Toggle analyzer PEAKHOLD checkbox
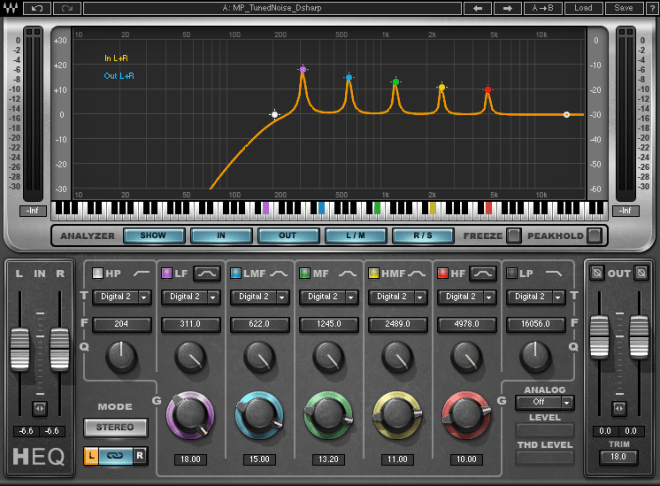Viewport: 660px width, 486px height. tap(594, 236)
